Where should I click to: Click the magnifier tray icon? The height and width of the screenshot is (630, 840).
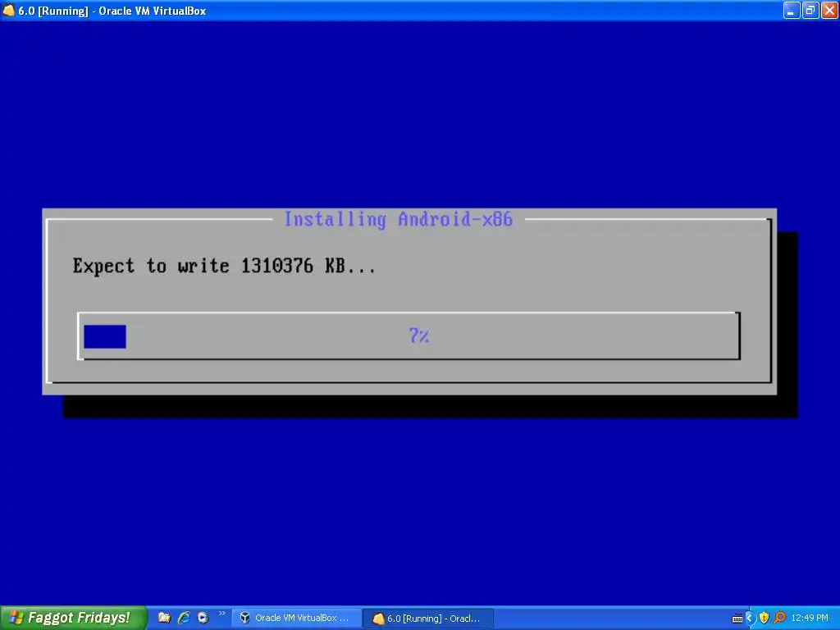(779, 619)
